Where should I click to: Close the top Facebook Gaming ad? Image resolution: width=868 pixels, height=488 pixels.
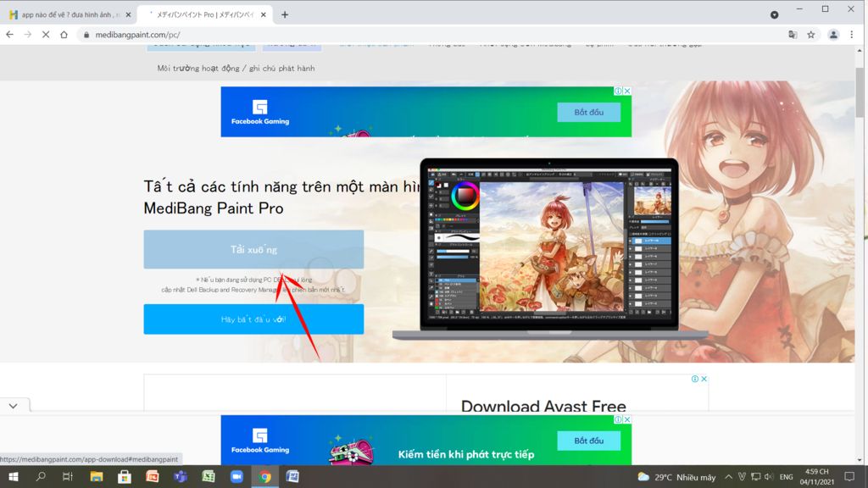click(x=627, y=91)
